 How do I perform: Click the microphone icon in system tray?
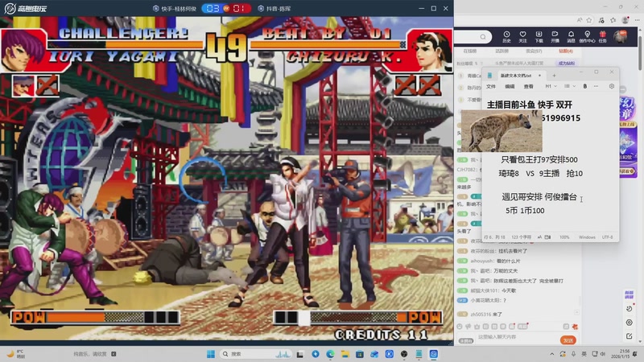573,354
